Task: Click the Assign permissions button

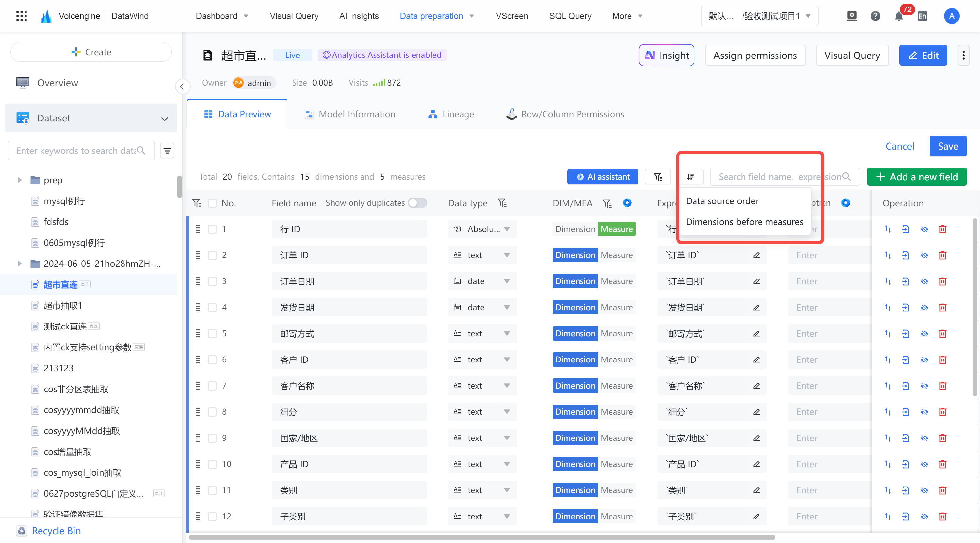Action: tap(755, 56)
